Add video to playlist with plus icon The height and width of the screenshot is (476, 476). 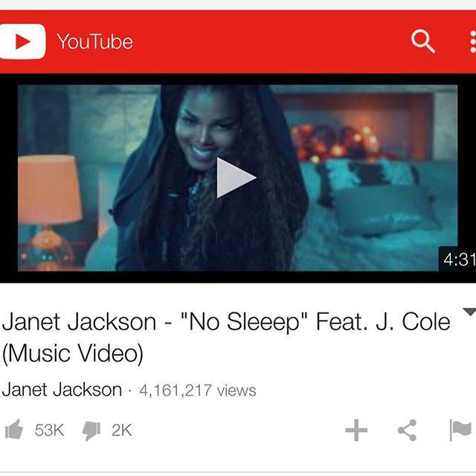pyautogui.click(x=356, y=430)
